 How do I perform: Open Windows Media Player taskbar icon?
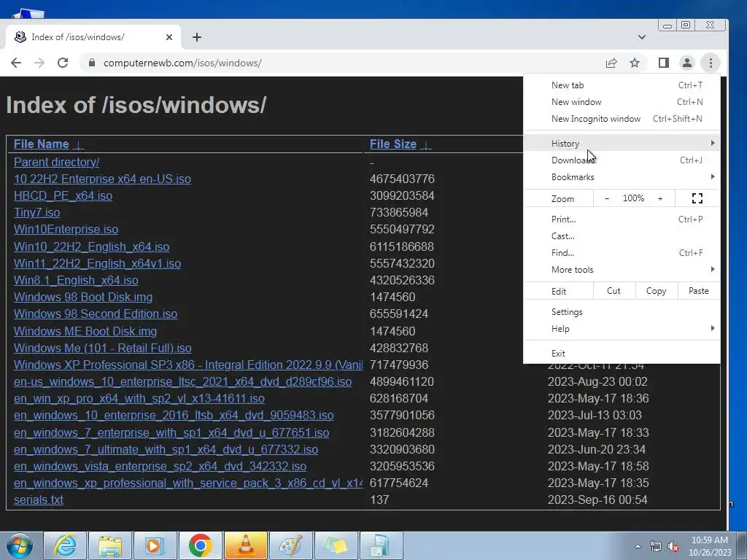point(155,545)
